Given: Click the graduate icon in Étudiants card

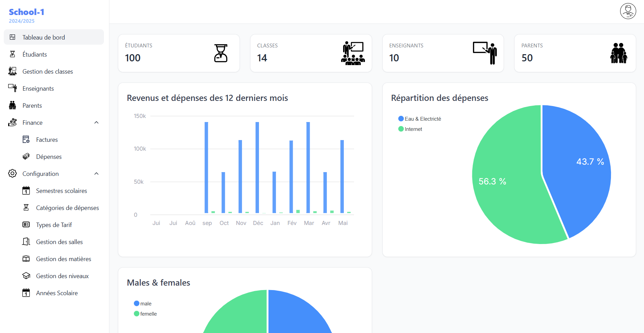Looking at the screenshot, I should (221, 53).
